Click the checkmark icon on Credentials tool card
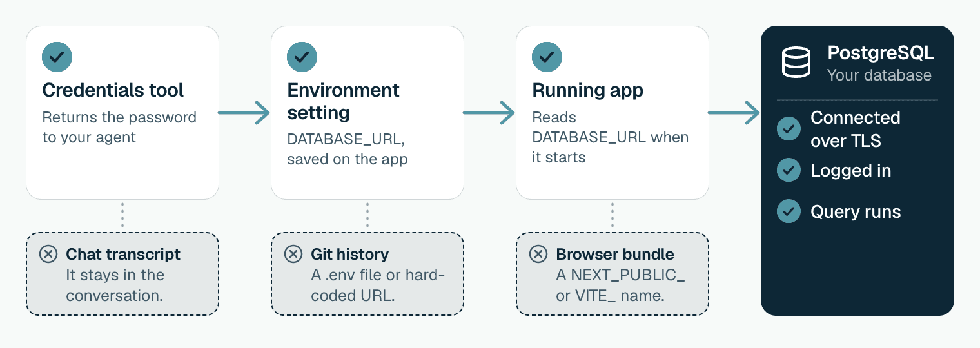 [57, 57]
